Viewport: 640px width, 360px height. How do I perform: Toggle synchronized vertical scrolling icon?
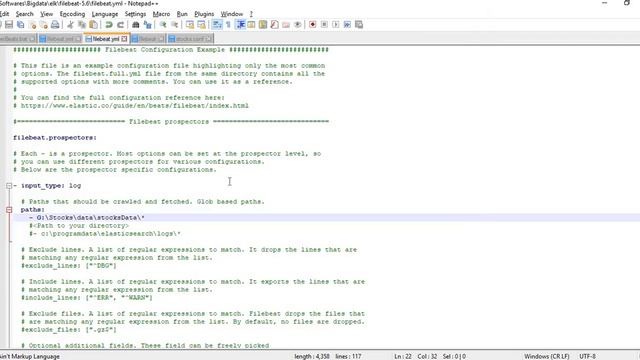(190, 25)
